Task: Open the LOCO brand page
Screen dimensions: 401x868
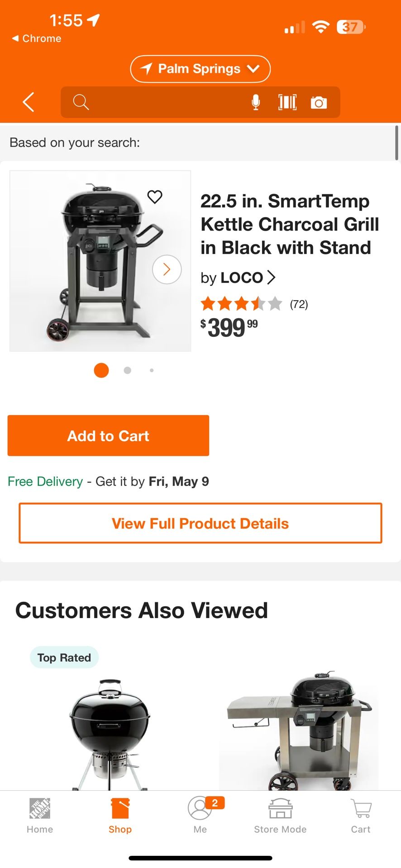Action: [238, 278]
